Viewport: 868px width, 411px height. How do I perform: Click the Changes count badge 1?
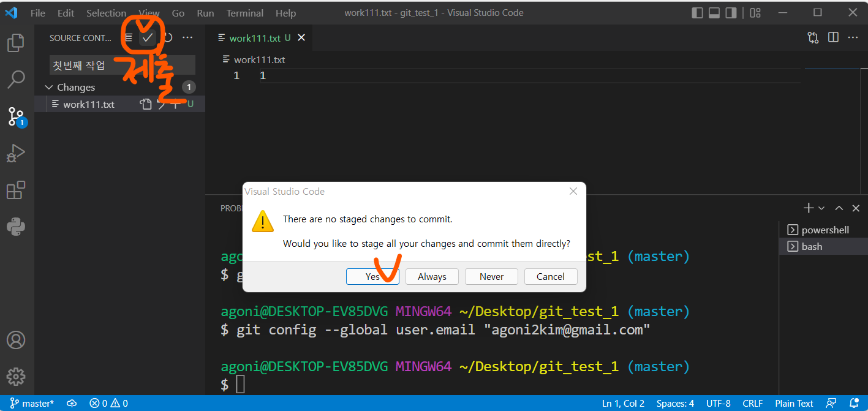tap(189, 87)
